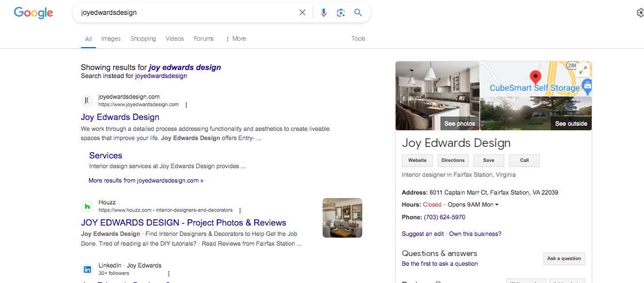View kitchen photo labeled See photos
644x283 pixels.
pos(437,96)
